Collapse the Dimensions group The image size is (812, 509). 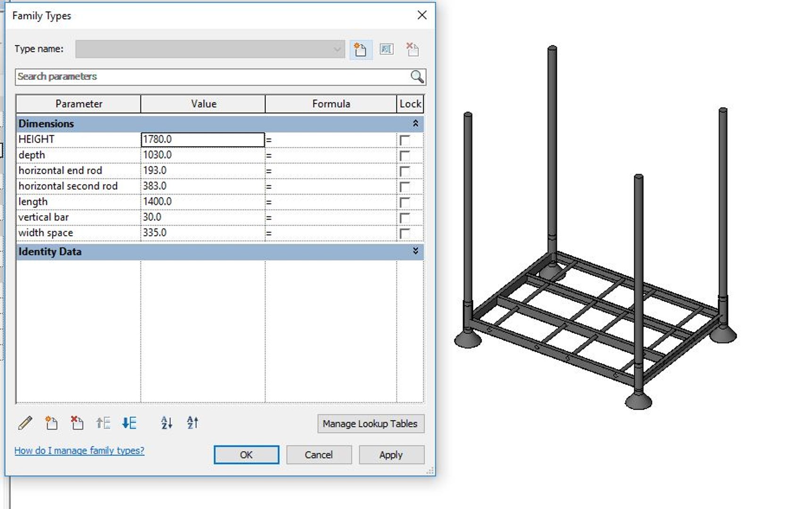point(415,123)
